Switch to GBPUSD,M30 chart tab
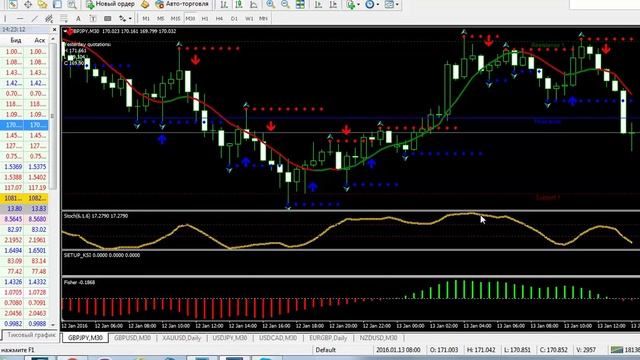Screen dimensions: 640x360 point(132,338)
